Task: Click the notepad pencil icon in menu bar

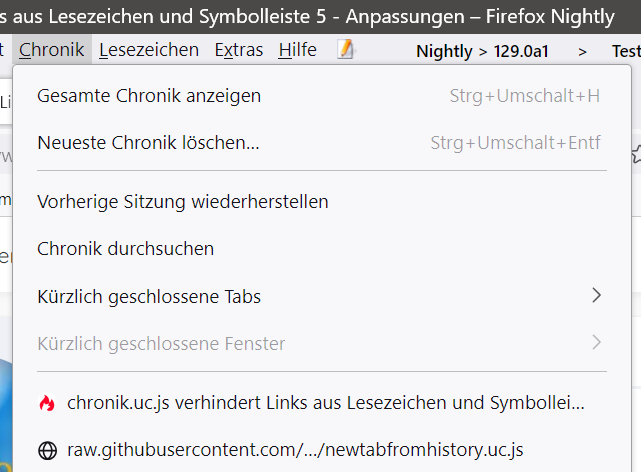Action: coord(346,49)
